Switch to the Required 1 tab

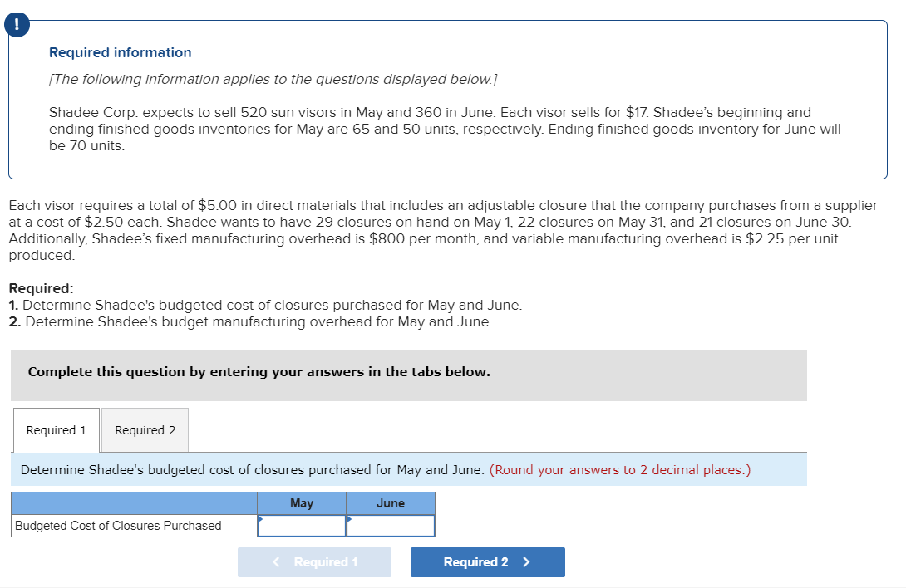(56, 429)
